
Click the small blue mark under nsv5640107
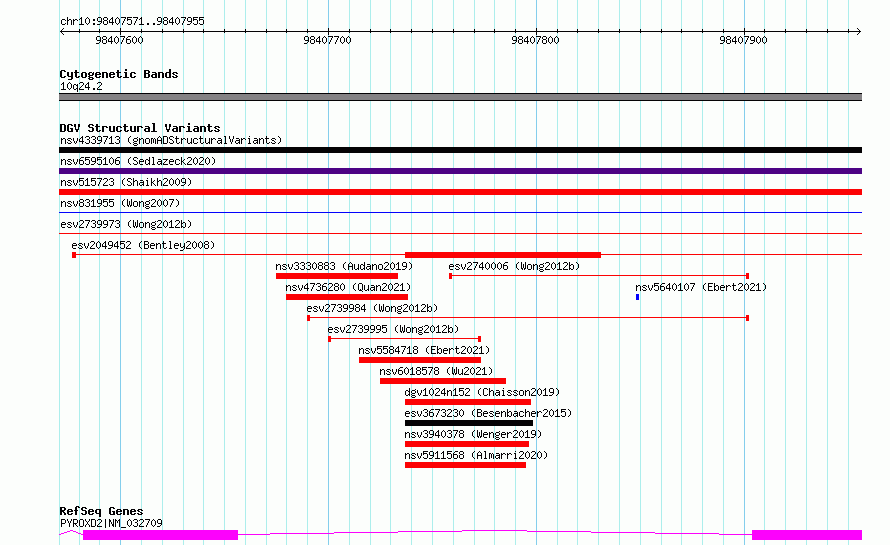pyautogui.click(x=637, y=297)
